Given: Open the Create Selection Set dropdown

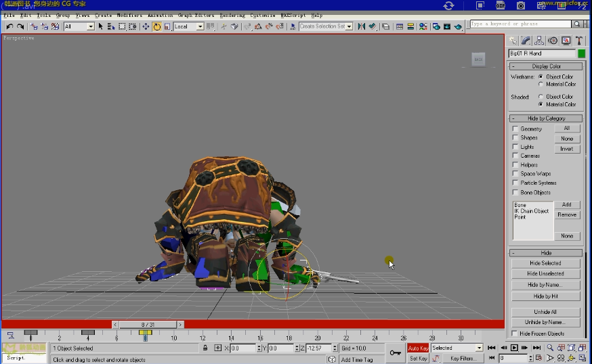Looking at the screenshot, I should (350, 26).
